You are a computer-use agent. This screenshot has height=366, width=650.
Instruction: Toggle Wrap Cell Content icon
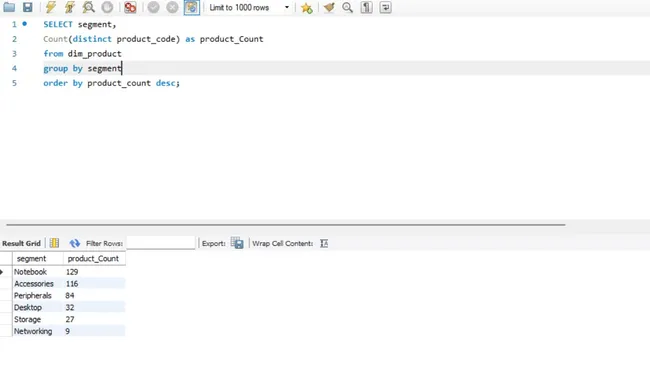[324, 243]
